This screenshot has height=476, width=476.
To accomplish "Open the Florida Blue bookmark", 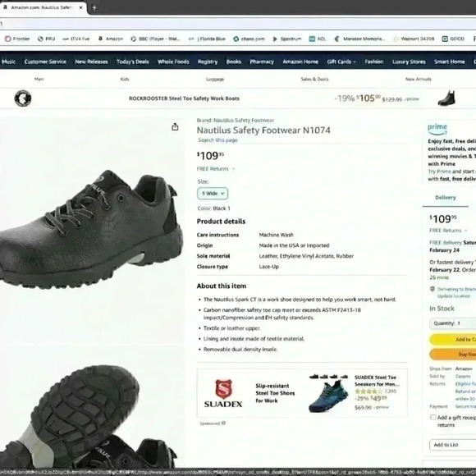I will pos(207,39).
